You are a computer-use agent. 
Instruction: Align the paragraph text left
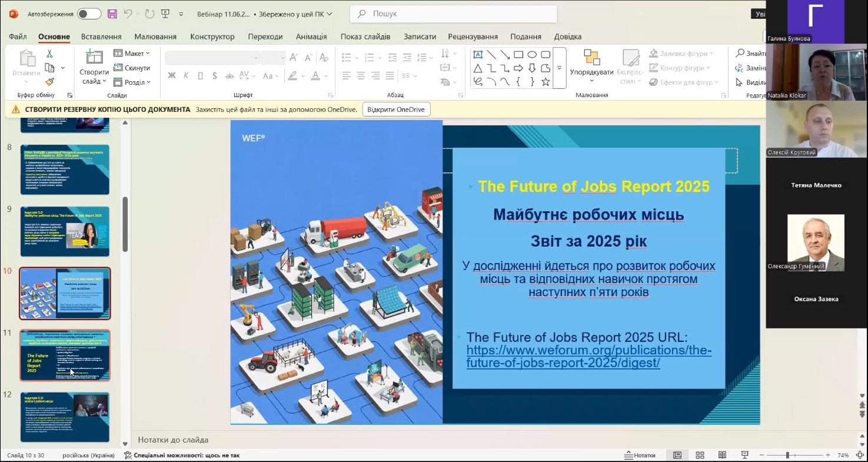[x=347, y=75]
